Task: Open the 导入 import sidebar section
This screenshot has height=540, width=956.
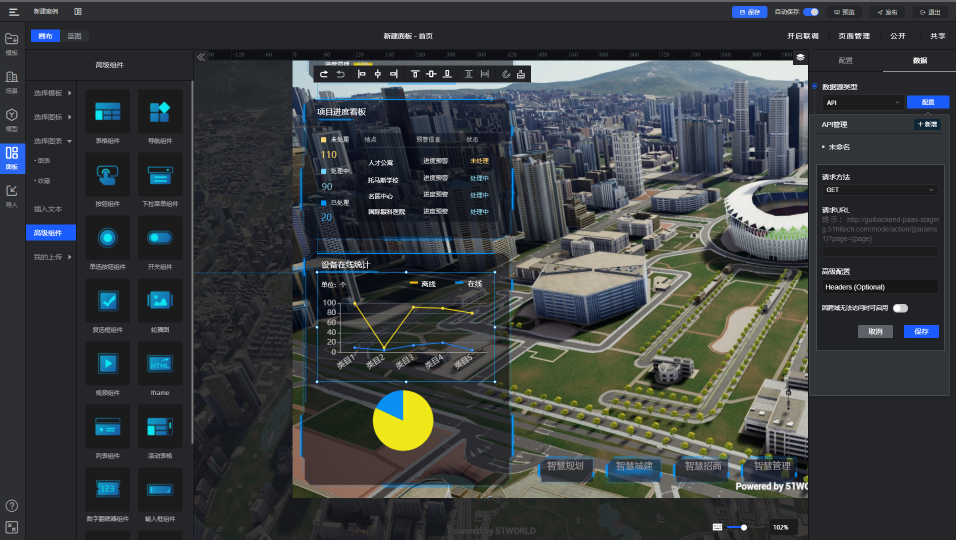Action: tap(12, 196)
